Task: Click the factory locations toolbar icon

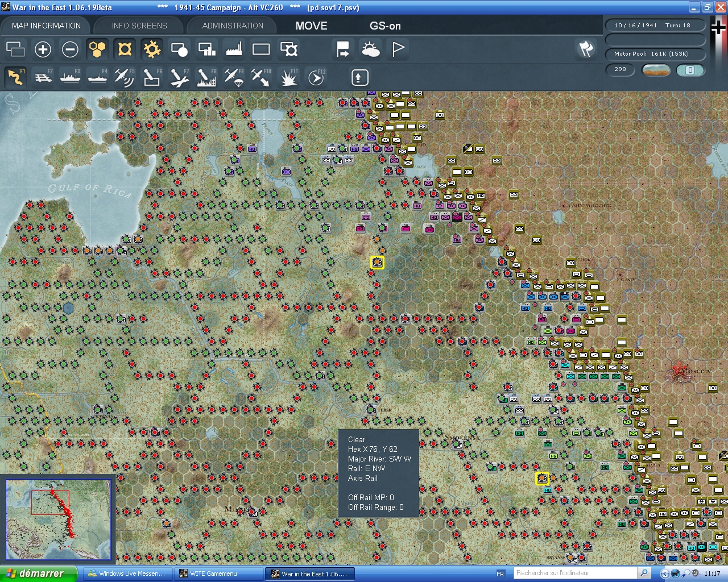Action: [x=234, y=49]
